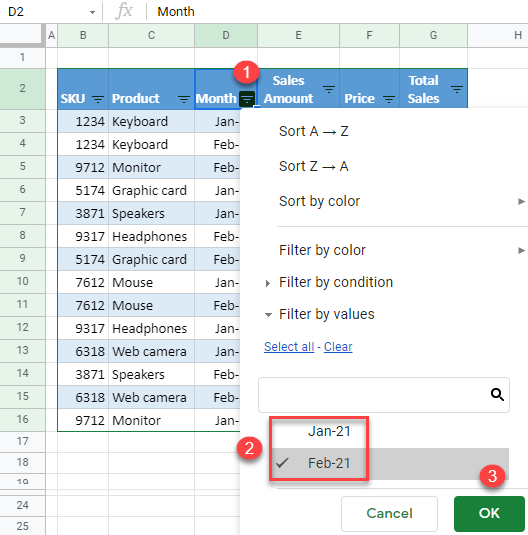This screenshot has width=528, height=535.
Task: Click Headphones cell in row 12
Action: tap(152, 329)
